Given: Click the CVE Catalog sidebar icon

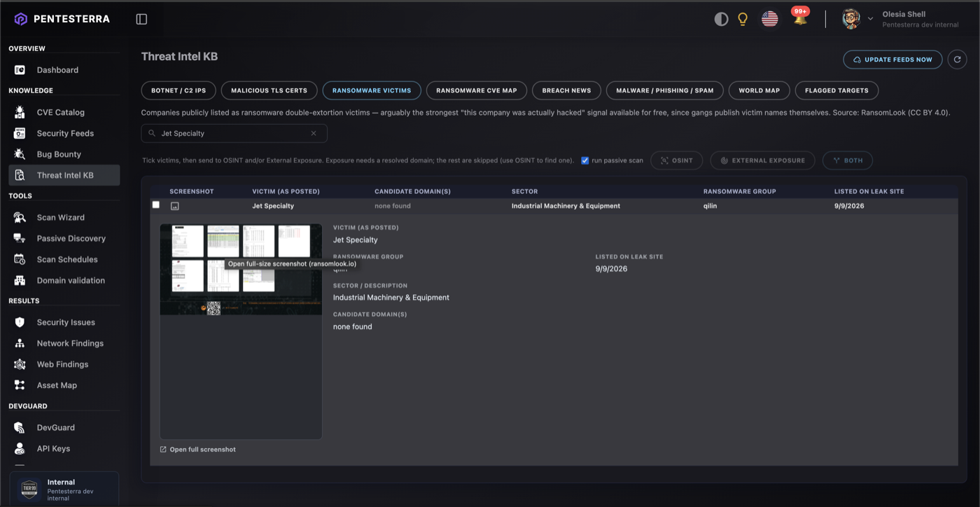Looking at the screenshot, I should 20,112.
